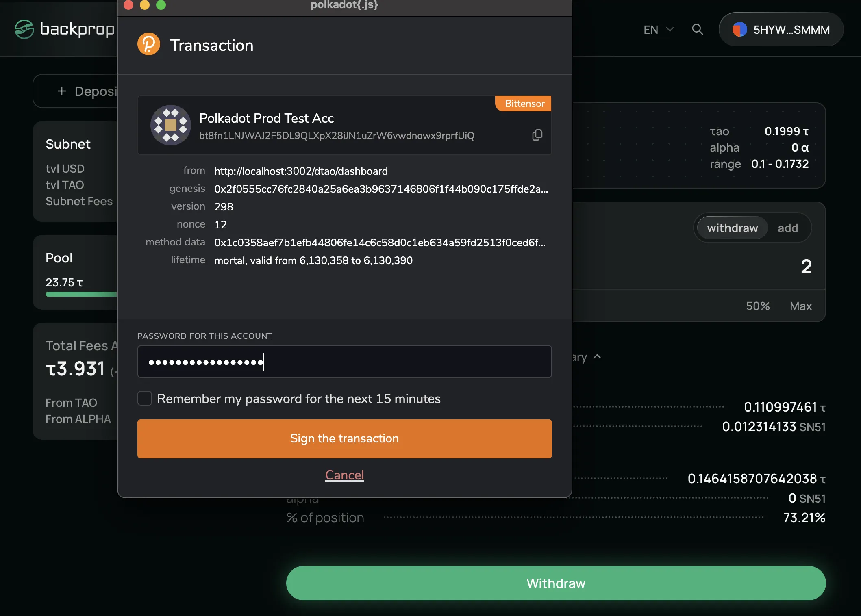Click the 0.012314133 SN51 value
Screen dimensions: 861x616
[774, 427]
